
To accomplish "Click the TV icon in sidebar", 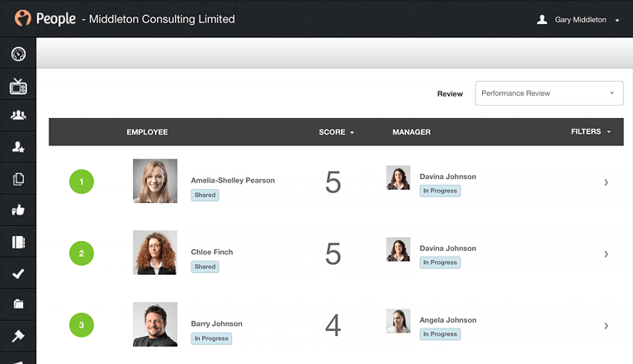I will (18, 86).
